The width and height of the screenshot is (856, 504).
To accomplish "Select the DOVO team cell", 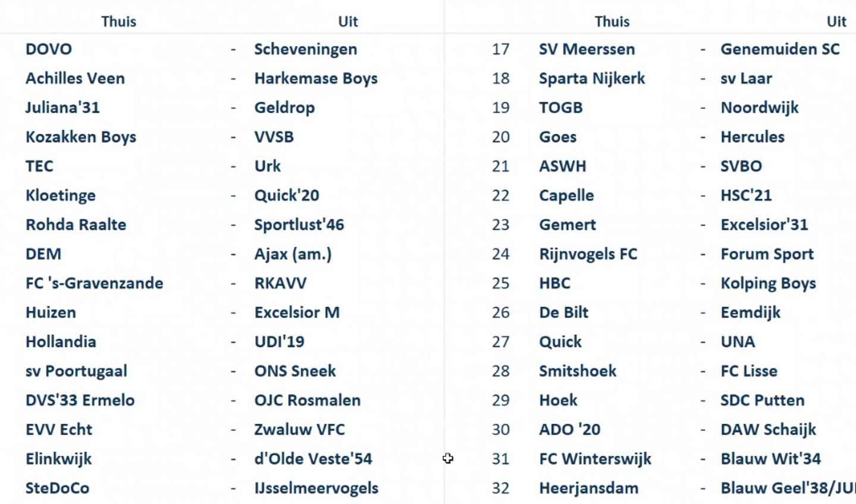I will tap(49, 49).
